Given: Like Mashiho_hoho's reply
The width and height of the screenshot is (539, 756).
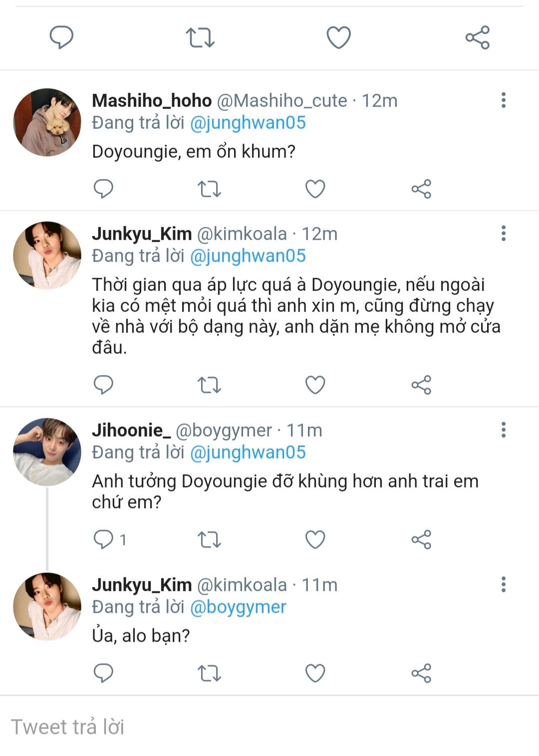Looking at the screenshot, I should (315, 189).
